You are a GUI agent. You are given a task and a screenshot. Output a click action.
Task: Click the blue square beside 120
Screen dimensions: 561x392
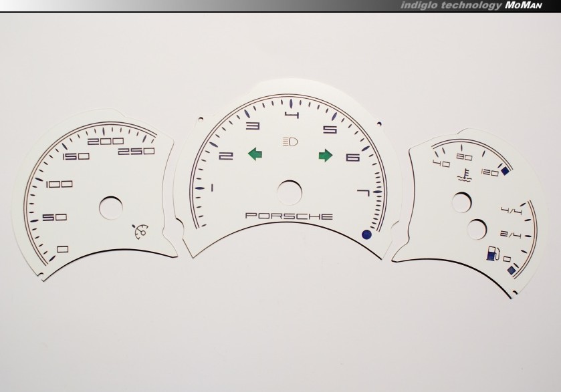[x=505, y=172]
